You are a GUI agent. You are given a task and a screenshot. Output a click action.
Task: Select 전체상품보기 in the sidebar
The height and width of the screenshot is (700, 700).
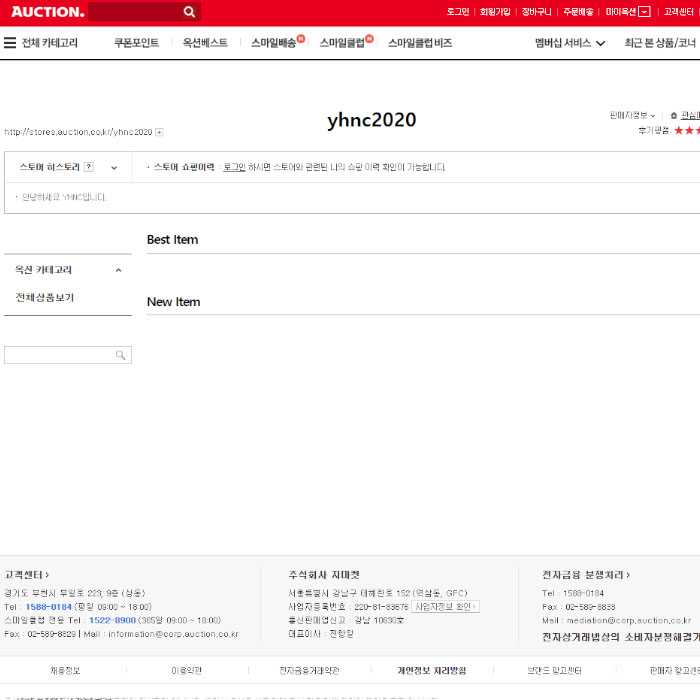coord(44,298)
